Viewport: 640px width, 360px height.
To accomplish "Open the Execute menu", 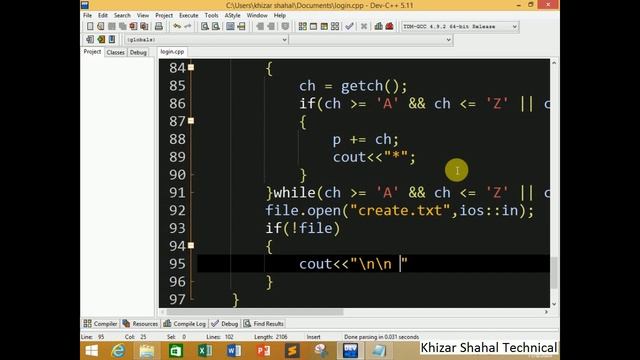I will tap(189, 16).
